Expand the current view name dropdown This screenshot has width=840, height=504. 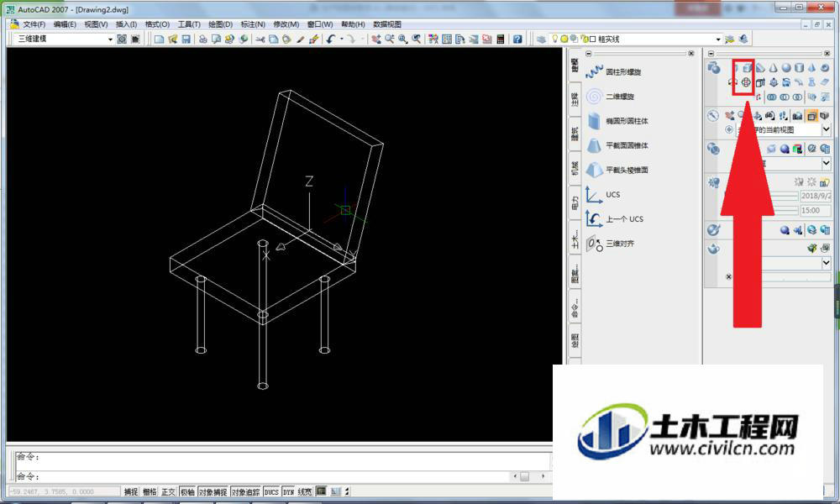826,129
